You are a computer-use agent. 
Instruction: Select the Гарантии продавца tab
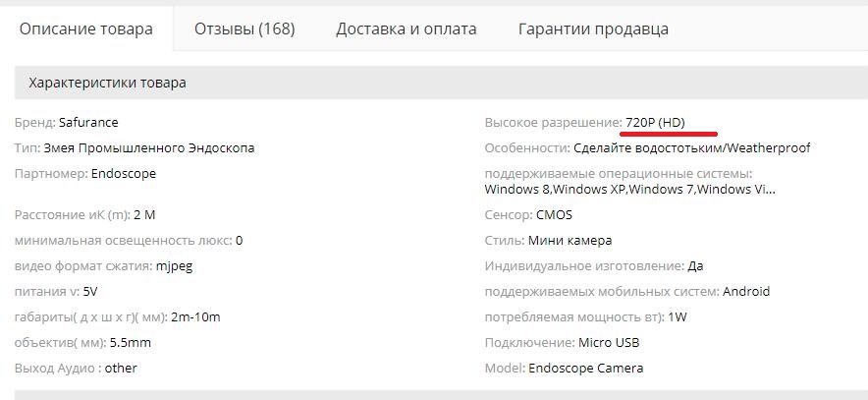593,29
